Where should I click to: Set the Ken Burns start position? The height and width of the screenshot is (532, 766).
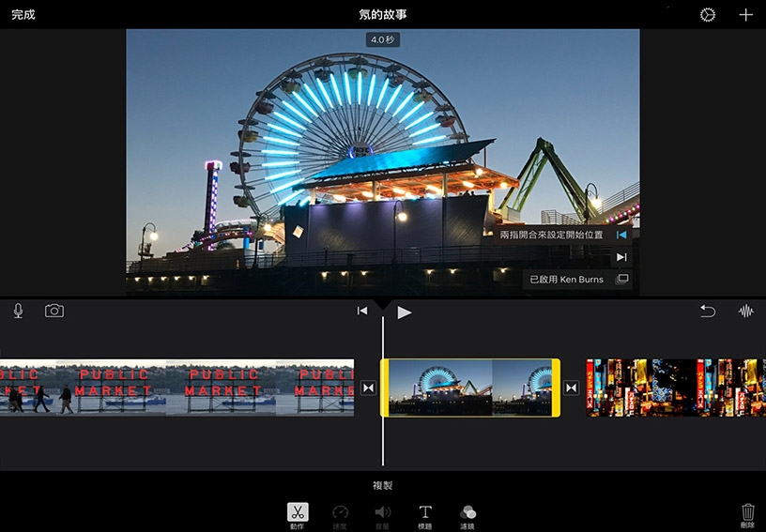620,235
